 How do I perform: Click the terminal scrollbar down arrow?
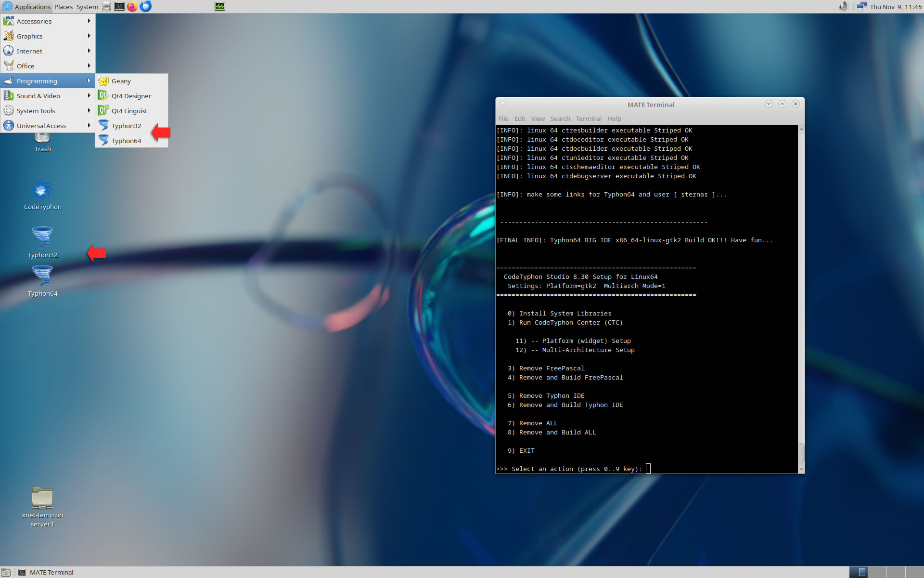[801, 469]
